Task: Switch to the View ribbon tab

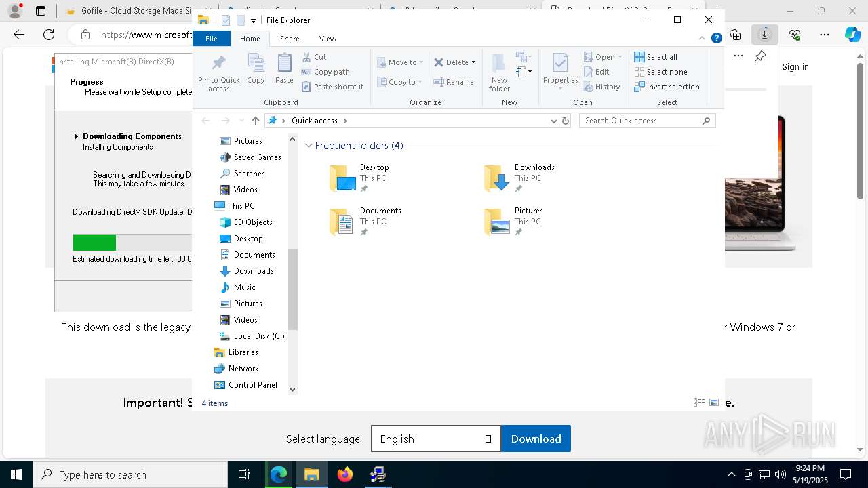Action: (328, 39)
